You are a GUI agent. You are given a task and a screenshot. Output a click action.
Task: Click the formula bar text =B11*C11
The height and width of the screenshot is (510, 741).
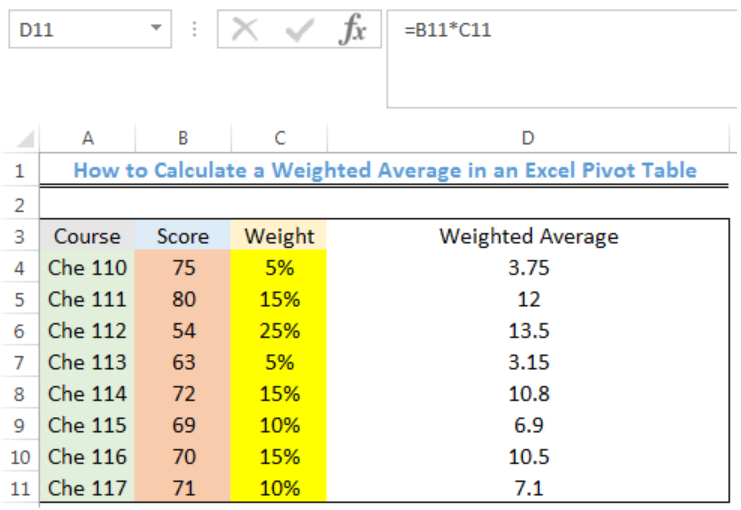coord(448,30)
